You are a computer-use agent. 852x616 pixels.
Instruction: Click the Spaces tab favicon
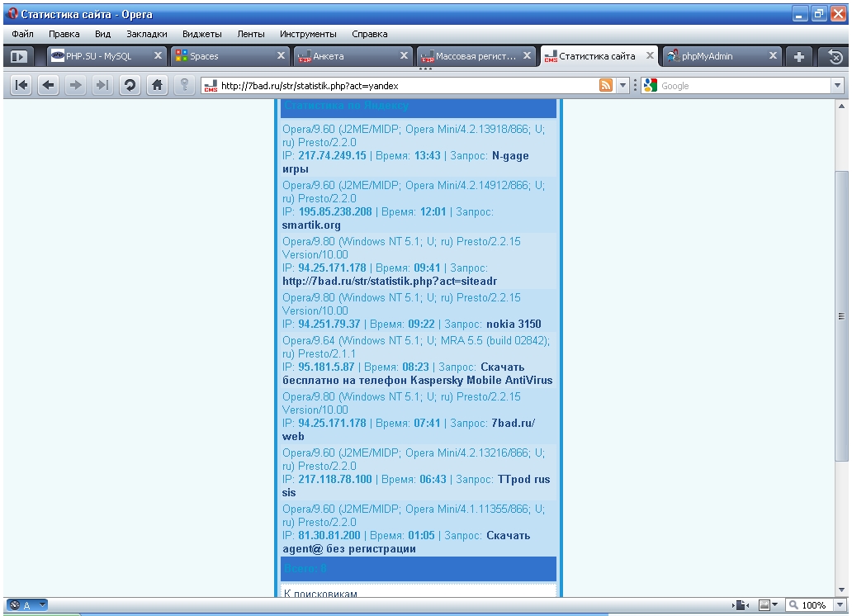(182, 55)
